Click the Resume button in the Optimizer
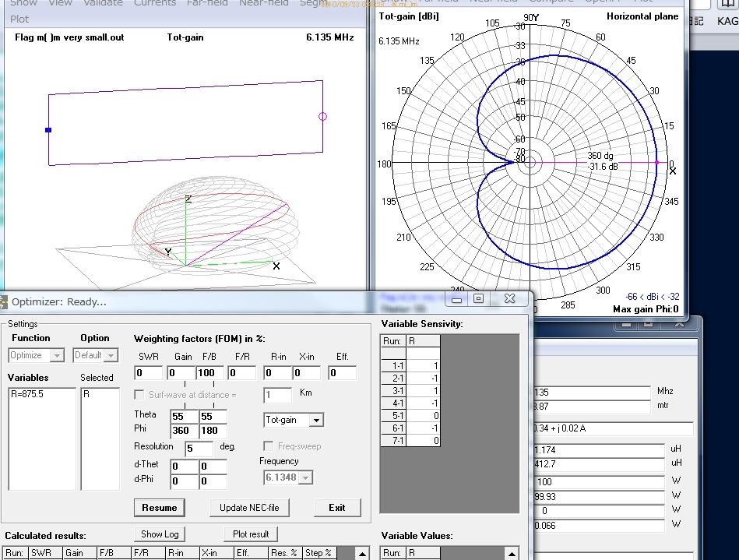The height and width of the screenshot is (560, 739). [160, 508]
